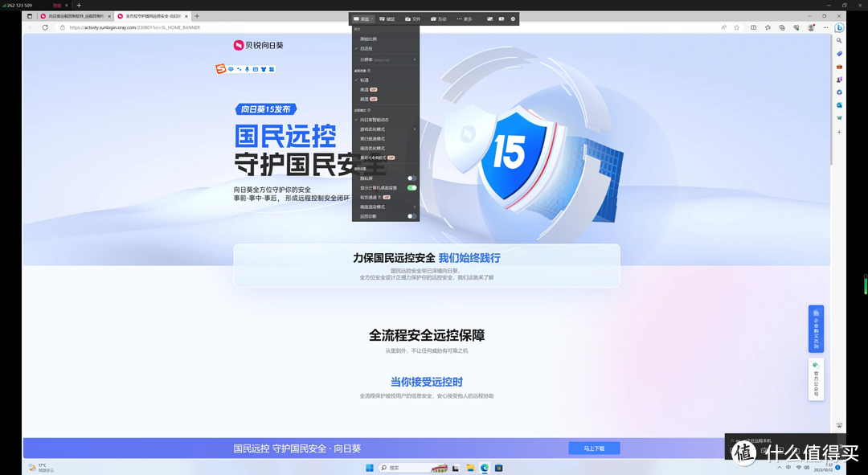This screenshot has height=475, width=868.
Task: Click the info icon beside 桌面质量
Action: [369, 71]
